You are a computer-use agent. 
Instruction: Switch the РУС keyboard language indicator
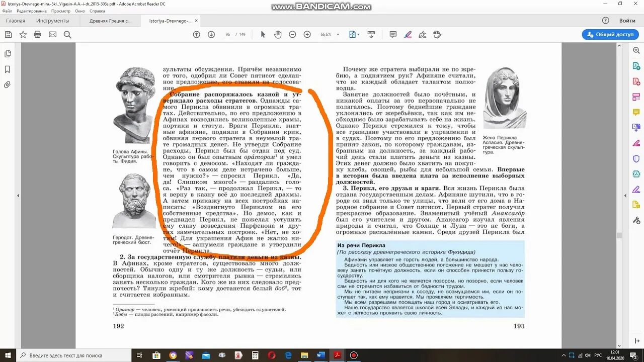tap(598, 355)
